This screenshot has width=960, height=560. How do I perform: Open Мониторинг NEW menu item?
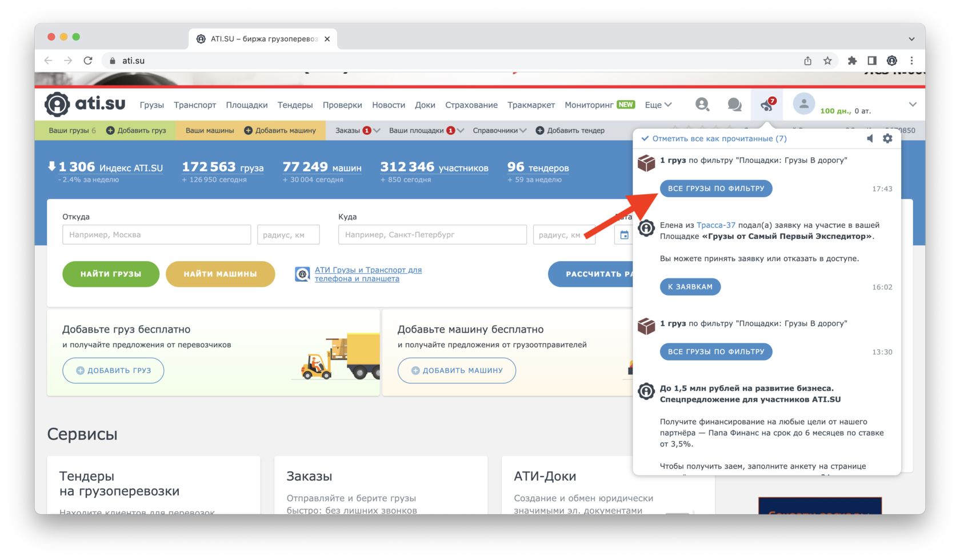(x=599, y=105)
